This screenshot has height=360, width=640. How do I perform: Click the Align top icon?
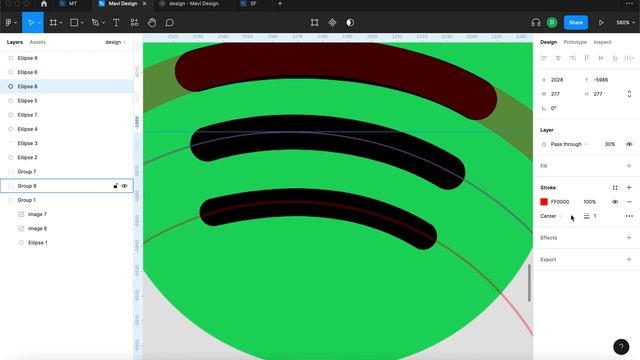point(587,58)
